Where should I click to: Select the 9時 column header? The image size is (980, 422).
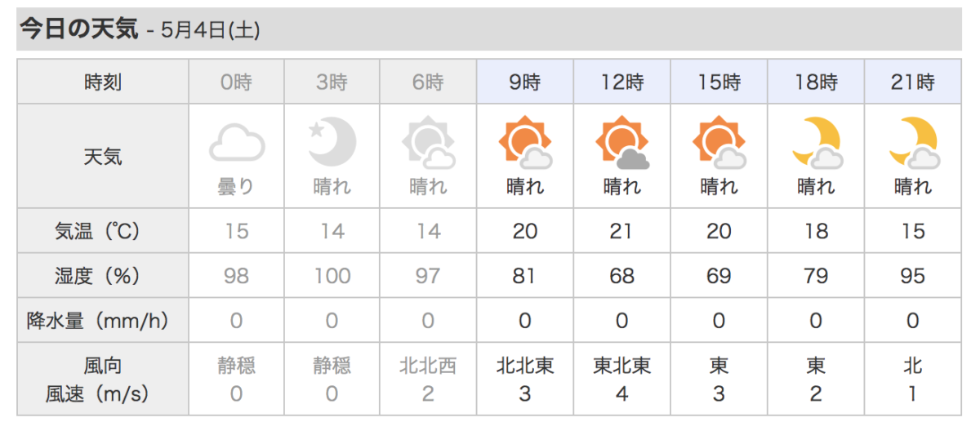pos(524,82)
